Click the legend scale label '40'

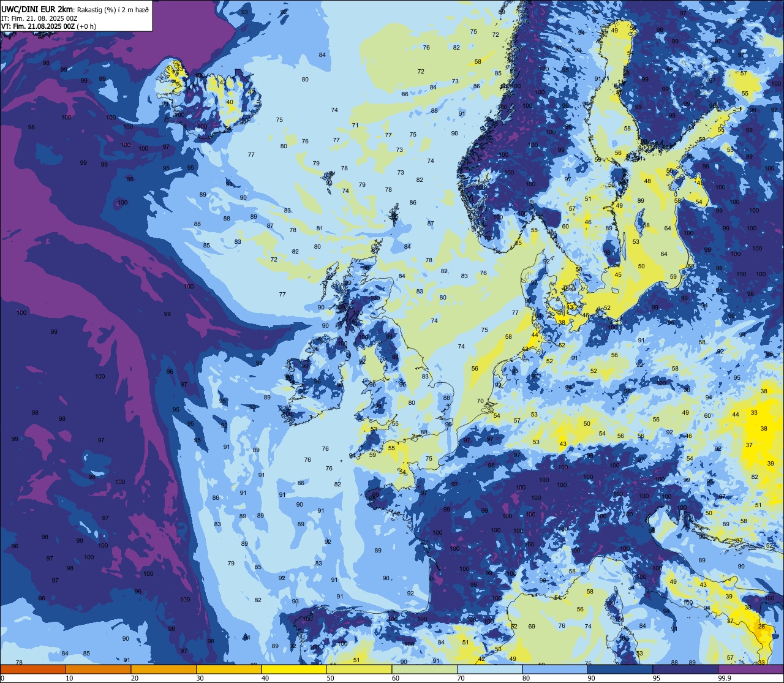(x=265, y=678)
